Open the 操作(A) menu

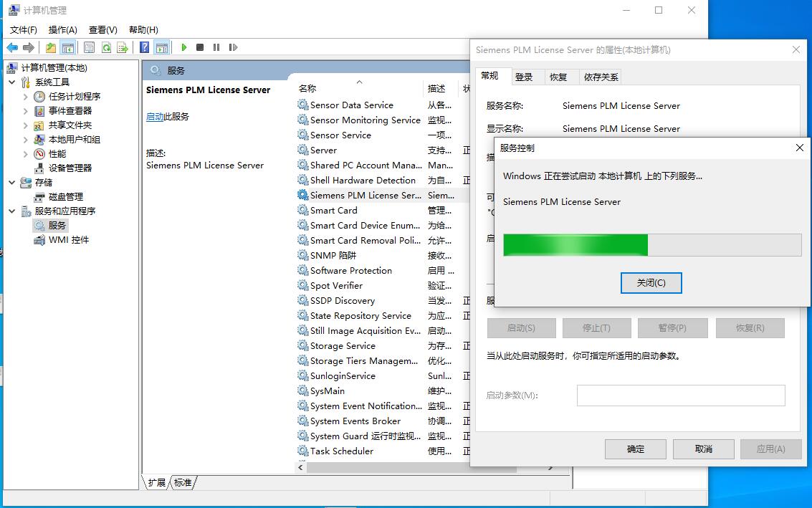[x=62, y=29]
